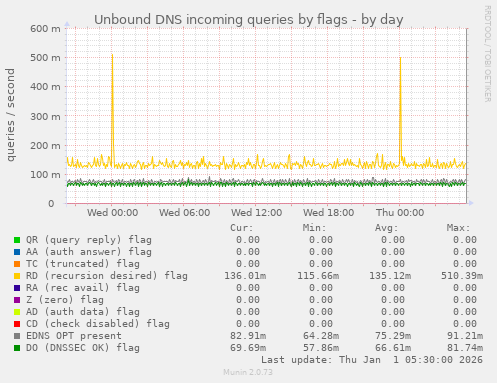This screenshot has width=497, height=383.
Task: Click the RD minimum value 115.66m
Action: point(318,276)
